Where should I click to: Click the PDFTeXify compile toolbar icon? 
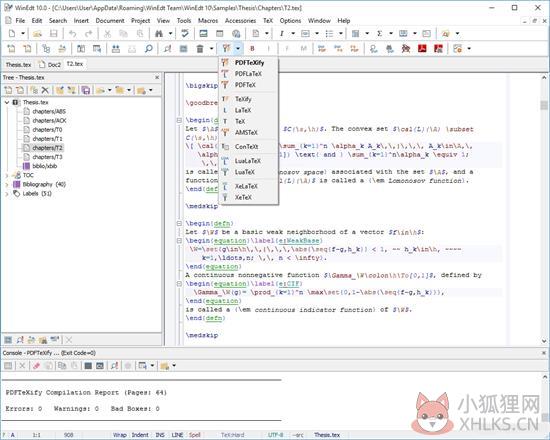pos(226,48)
